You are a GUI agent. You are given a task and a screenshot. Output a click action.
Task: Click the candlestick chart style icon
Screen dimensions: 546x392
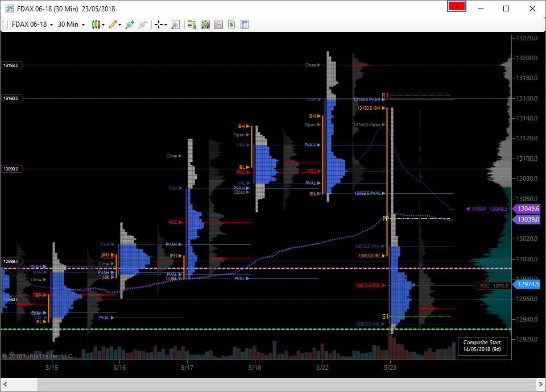(x=96, y=24)
